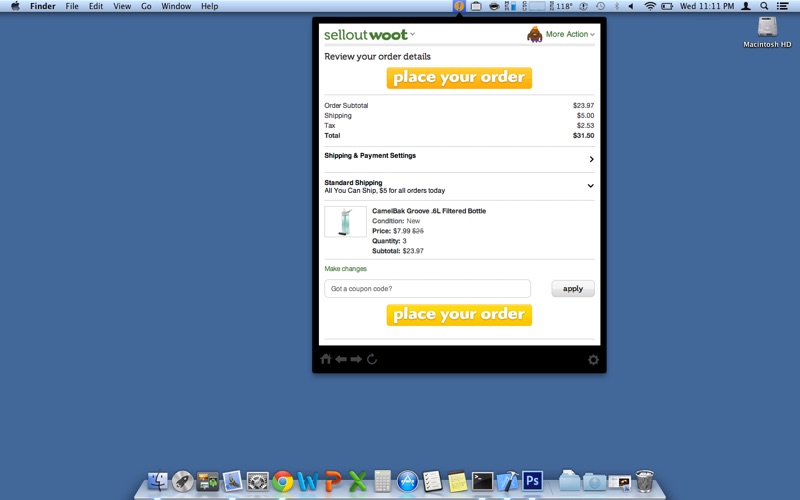
Task: Open the user account menu icon
Action: coord(745,6)
